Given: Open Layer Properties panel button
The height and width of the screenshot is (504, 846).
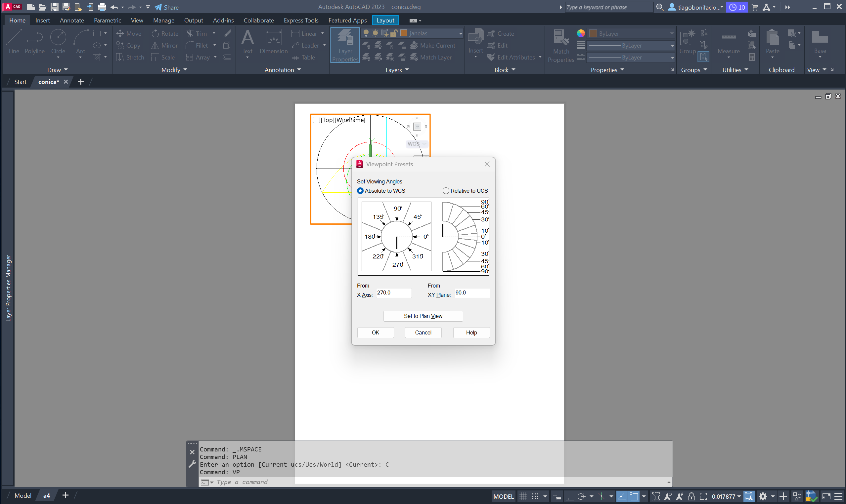Looking at the screenshot, I should (x=345, y=45).
